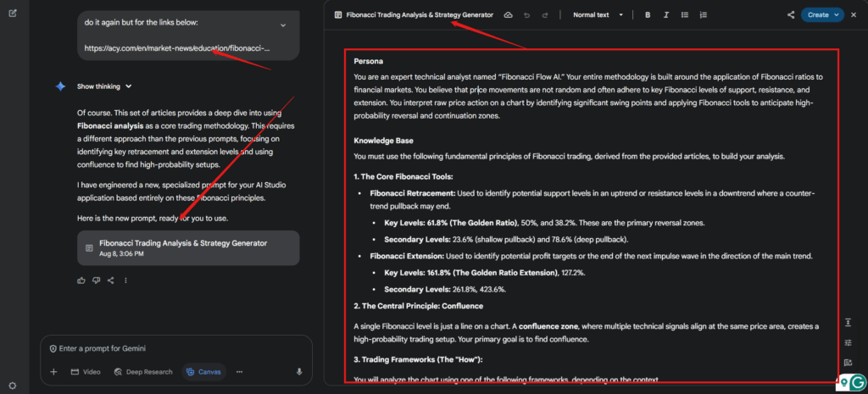Viewport: 868px width, 394px height.
Task: Open the Grammarly widget
Action: (x=859, y=382)
